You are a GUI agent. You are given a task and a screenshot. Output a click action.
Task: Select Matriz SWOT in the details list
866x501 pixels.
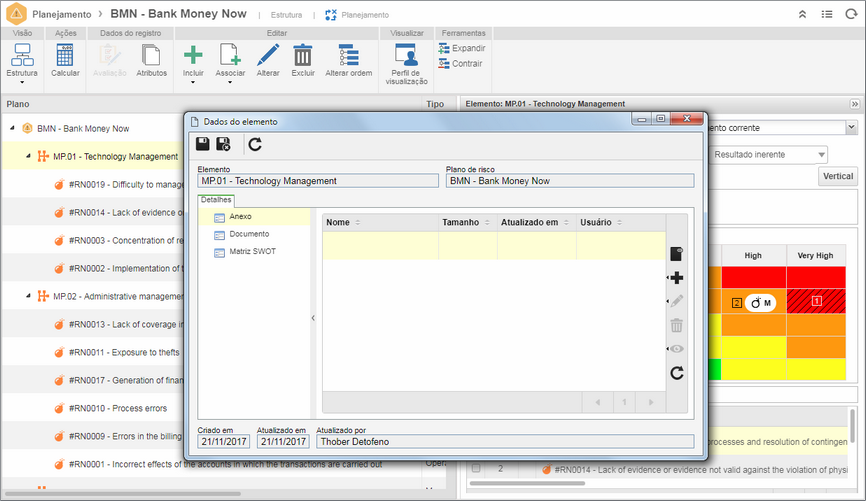click(x=252, y=251)
